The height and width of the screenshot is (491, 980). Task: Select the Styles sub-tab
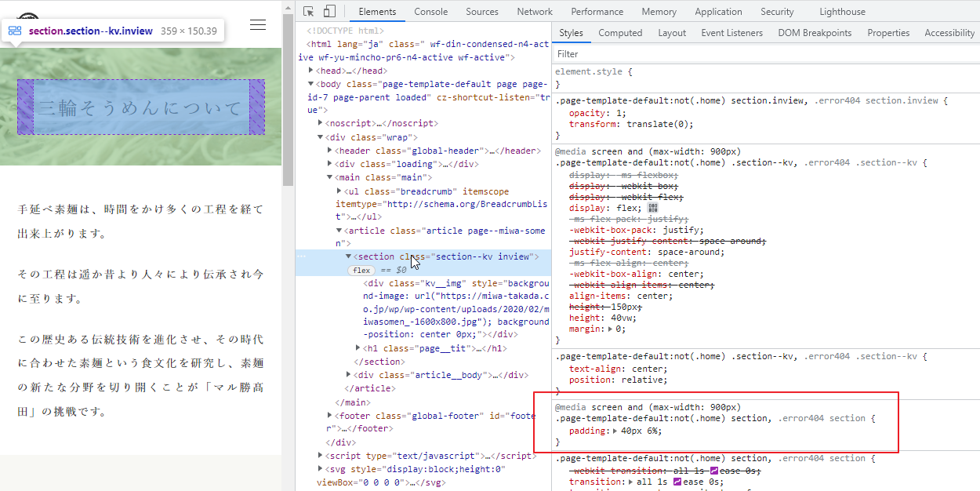(572, 33)
